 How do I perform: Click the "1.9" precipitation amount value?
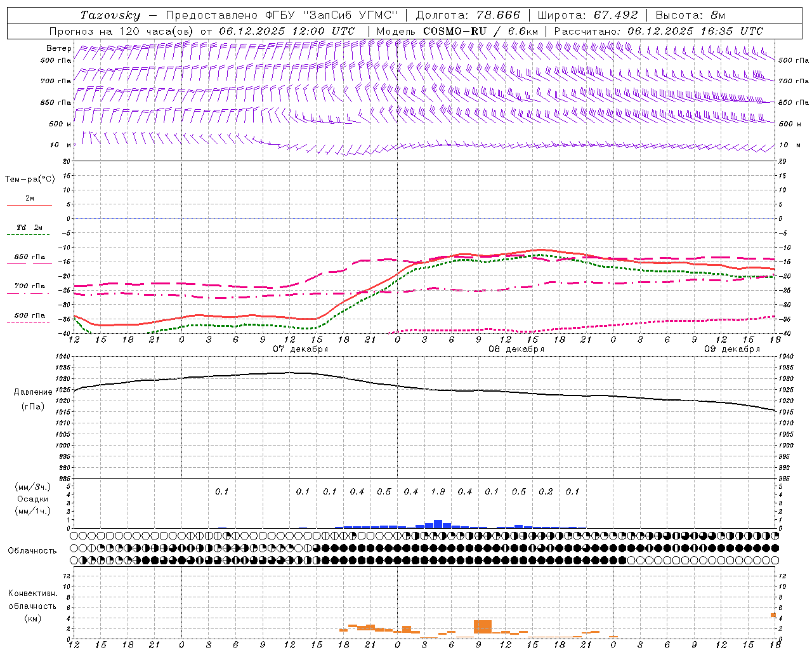[x=438, y=491]
